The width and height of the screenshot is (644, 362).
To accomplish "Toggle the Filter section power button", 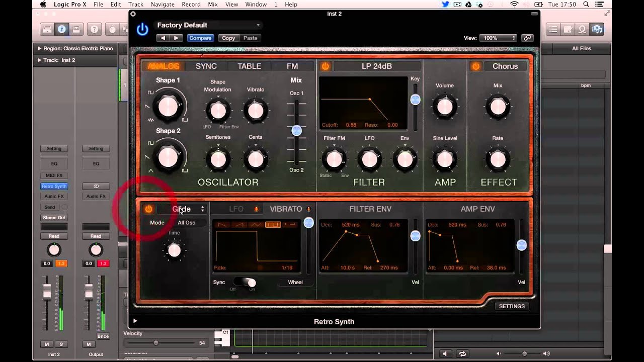I will (x=325, y=66).
